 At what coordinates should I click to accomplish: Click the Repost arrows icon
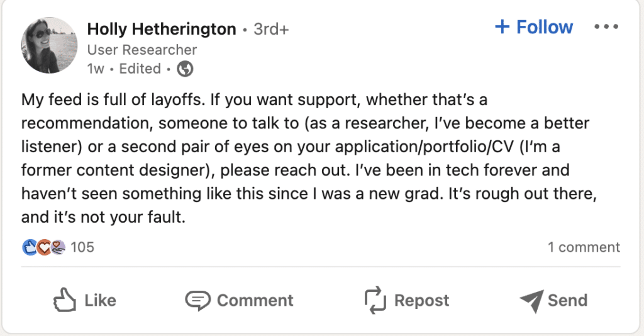[375, 300]
